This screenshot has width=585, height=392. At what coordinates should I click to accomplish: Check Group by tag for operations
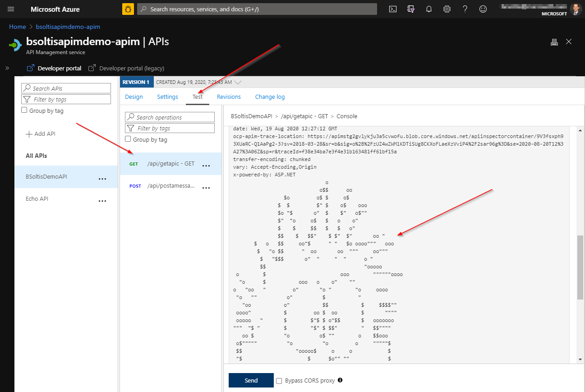(x=128, y=139)
